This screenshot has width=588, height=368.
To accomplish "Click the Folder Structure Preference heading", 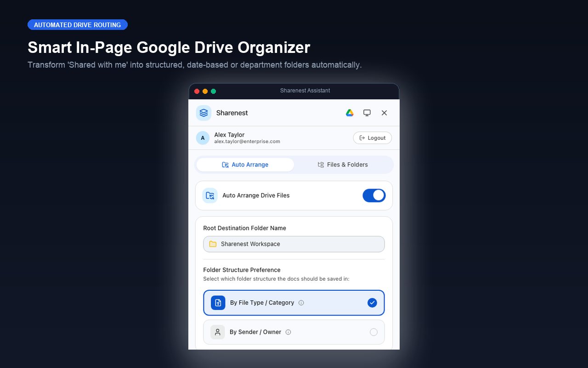I will pos(242,270).
